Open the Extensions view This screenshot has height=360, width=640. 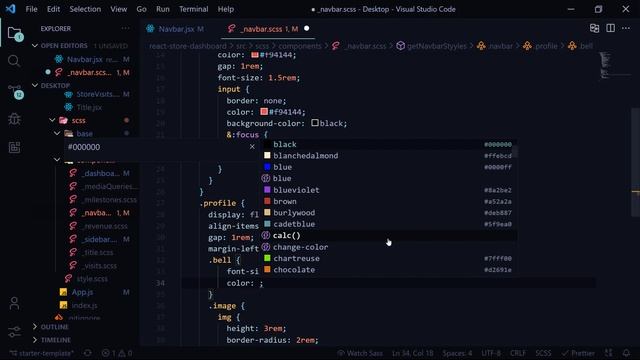pos(14,147)
